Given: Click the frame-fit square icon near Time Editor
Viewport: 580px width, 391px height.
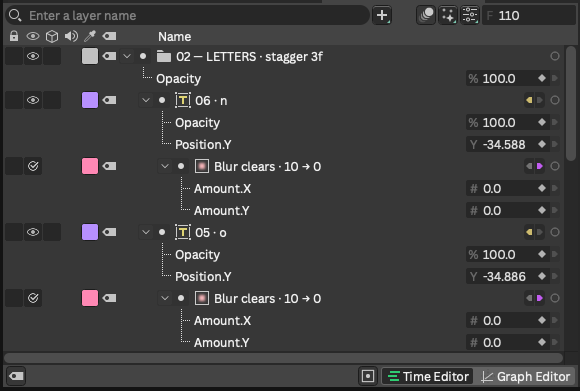Looking at the screenshot, I should [368, 376].
